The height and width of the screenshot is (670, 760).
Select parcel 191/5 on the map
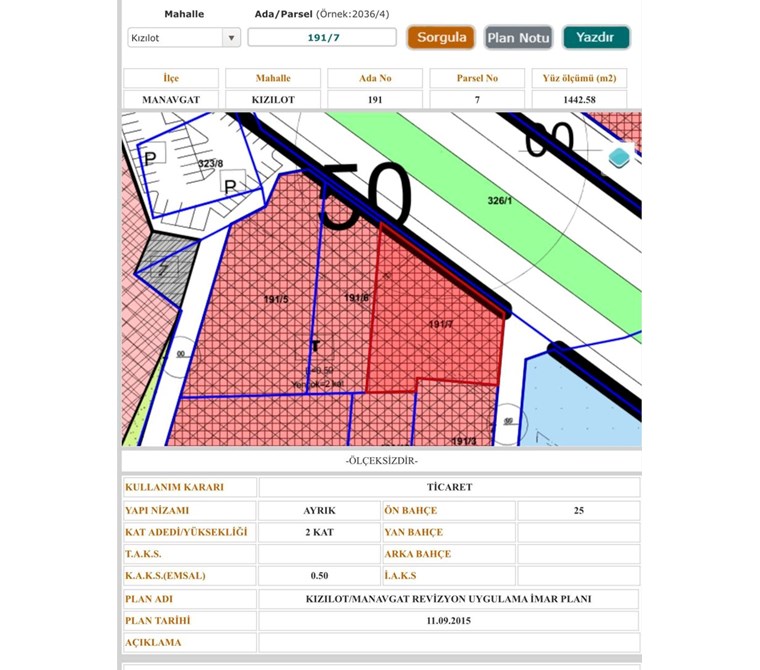tap(276, 299)
